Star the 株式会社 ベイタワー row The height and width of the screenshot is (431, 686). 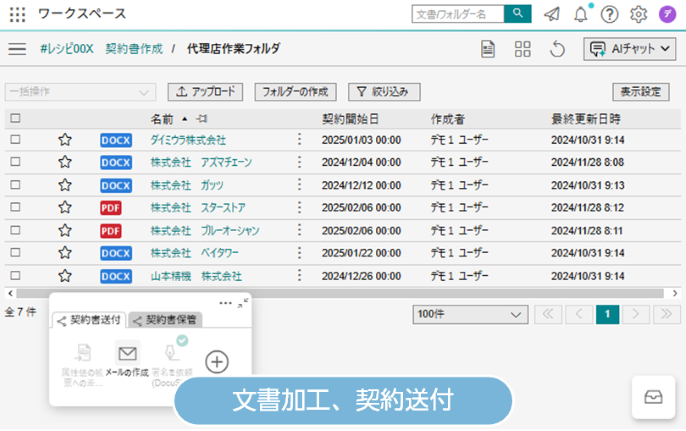tap(65, 253)
